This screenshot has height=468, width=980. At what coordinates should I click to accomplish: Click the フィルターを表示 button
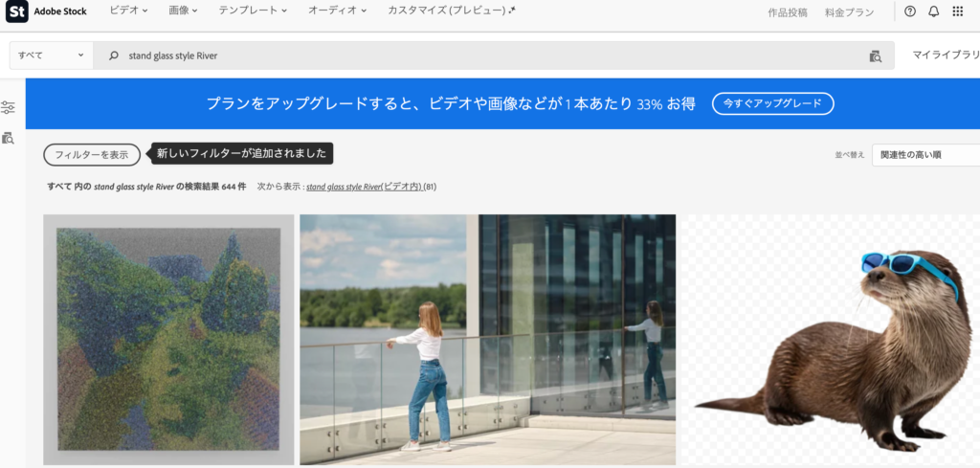(x=92, y=154)
